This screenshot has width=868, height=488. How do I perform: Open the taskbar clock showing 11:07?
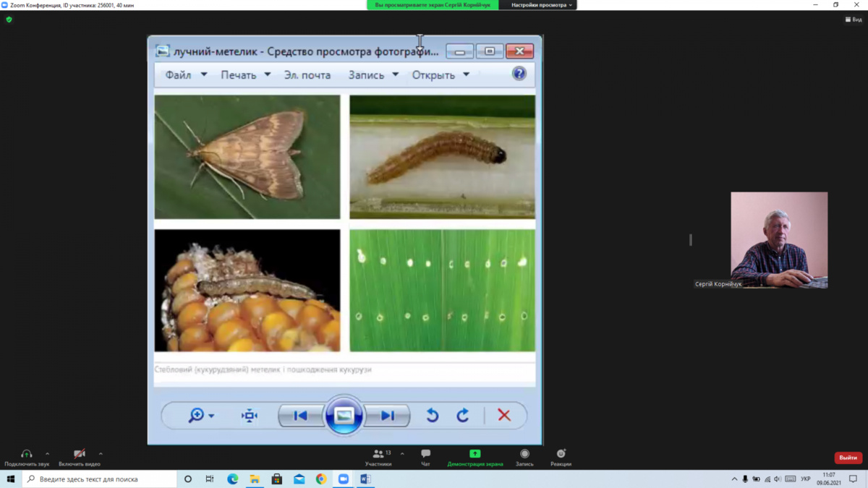(x=829, y=479)
